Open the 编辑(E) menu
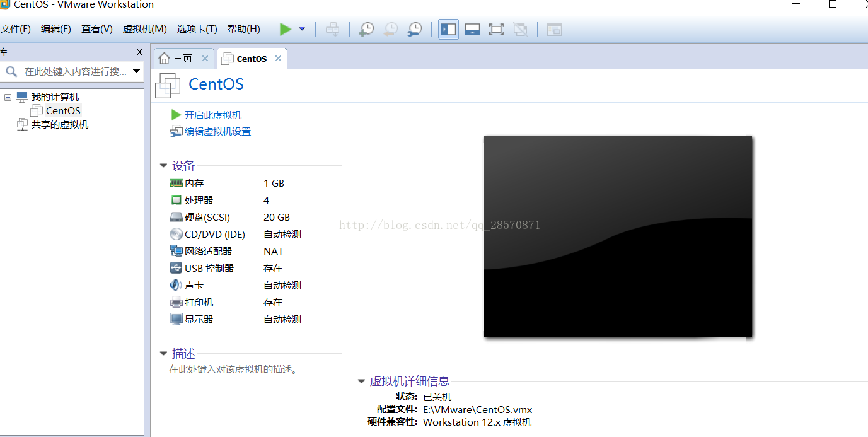 [x=56, y=29]
